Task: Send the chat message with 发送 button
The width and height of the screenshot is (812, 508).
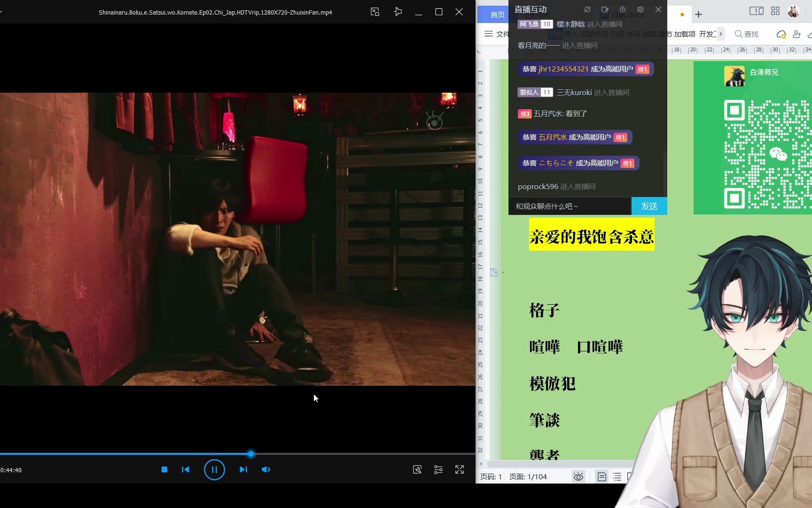Action: point(649,206)
